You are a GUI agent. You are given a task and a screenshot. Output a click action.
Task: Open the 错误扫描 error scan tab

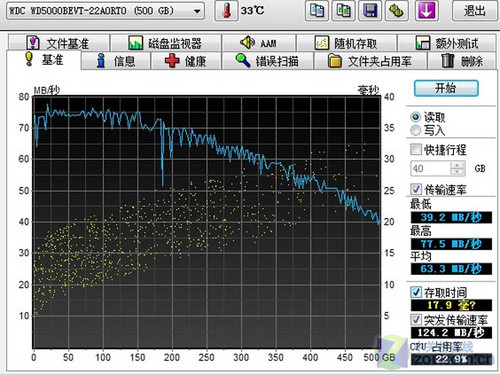268,61
